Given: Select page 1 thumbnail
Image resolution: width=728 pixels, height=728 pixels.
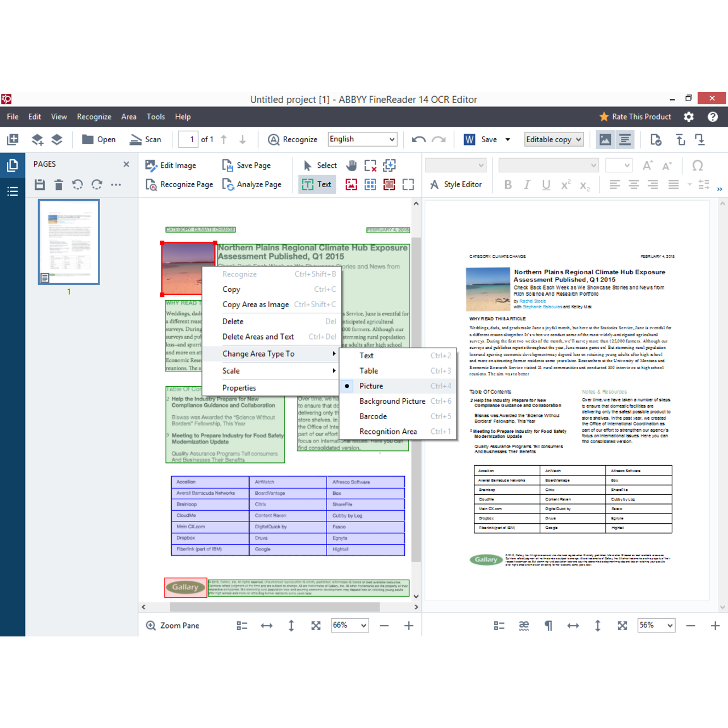Looking at the screenshot, I should point(69,242).
